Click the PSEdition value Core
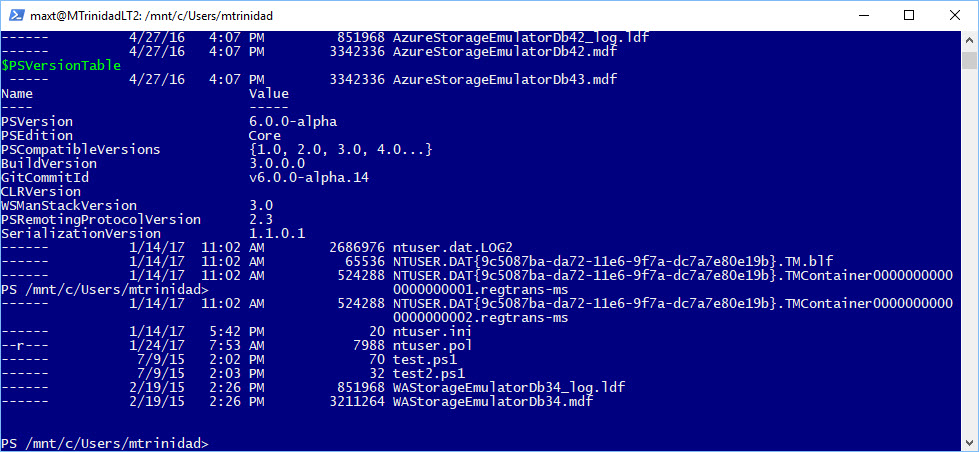979x452 pixels. tap(265, 135)
